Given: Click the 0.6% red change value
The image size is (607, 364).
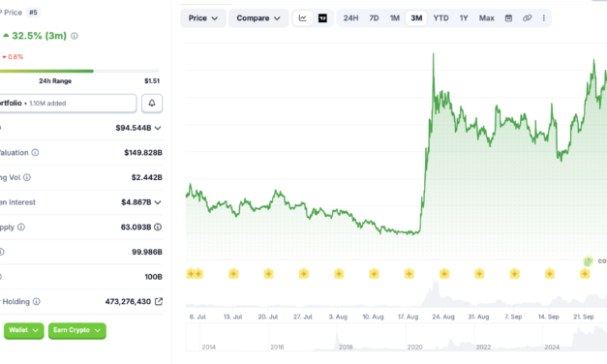Looking at the screenshot, I should (x=15, y=57).
